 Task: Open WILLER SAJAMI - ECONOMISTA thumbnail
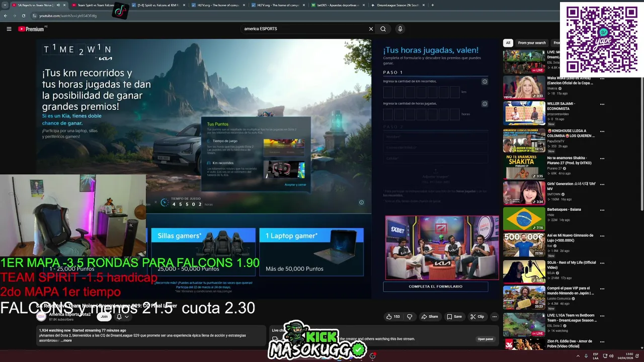click(x=524, y=113)
